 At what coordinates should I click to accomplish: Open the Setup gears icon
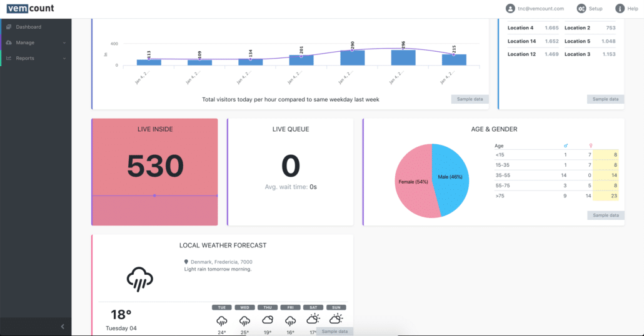581,8
